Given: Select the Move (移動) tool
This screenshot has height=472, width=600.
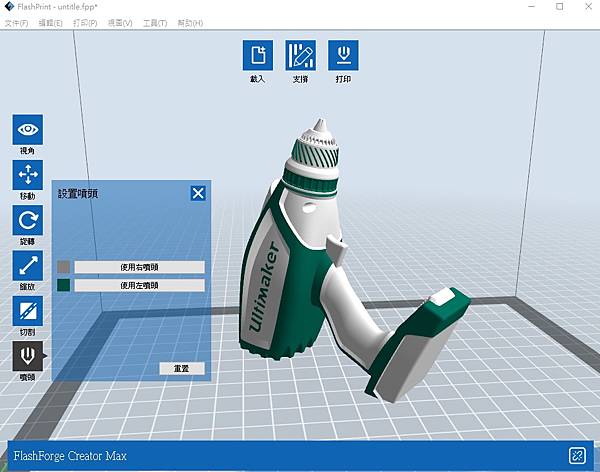Looking at the screenshot, I should [x=28, y=175].
